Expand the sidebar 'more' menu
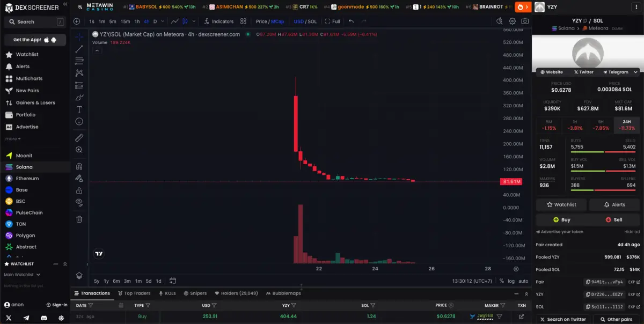Screen dimensions: 644x324 (12, 139)
